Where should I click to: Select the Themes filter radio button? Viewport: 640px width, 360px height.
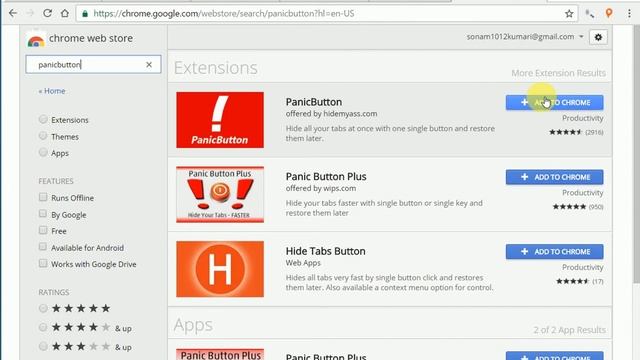[x=43, y=136]
